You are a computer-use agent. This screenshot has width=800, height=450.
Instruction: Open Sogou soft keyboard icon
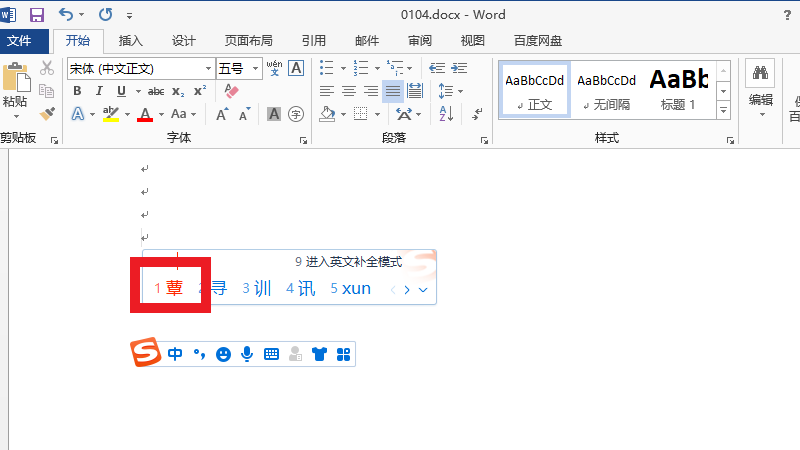[x=271, y=354]
